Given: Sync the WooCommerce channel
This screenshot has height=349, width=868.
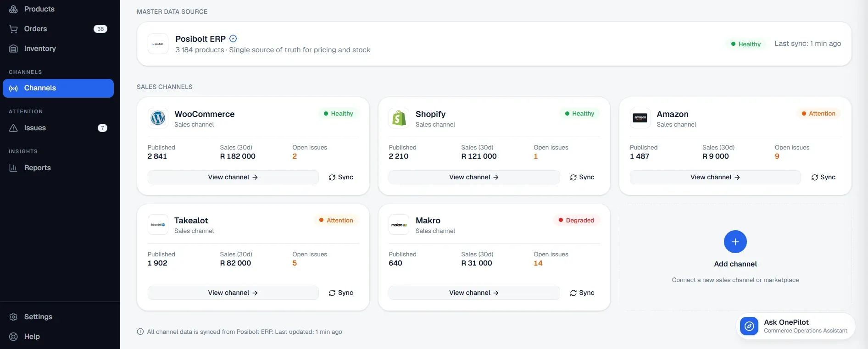Looking at the screenshot, I should 341,177.
